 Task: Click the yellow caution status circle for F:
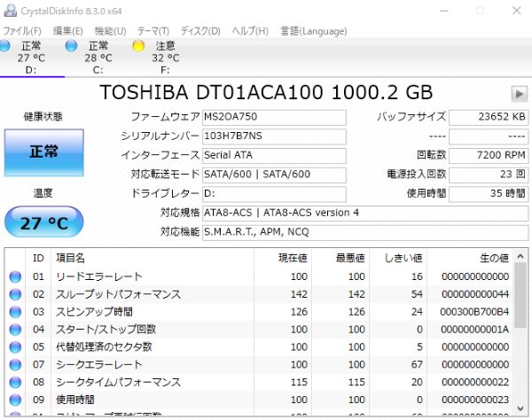tap(138, 46)
